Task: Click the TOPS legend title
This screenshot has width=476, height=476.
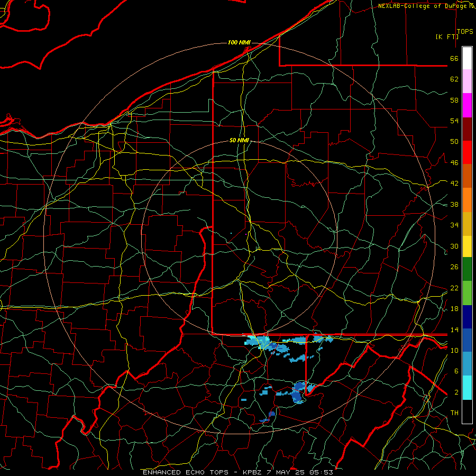Action: click(465, 32)
